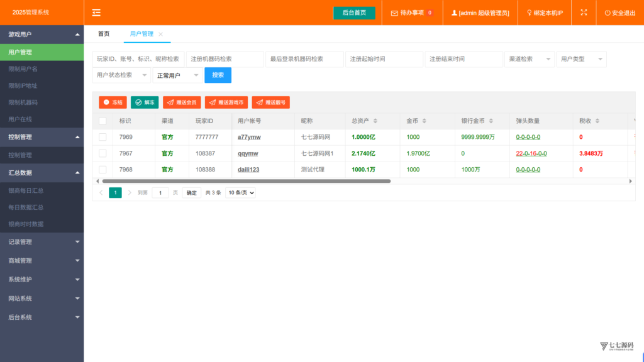Go to previous page arrow
This screenshot has width=644, height=362.
[x=101, y=192]
